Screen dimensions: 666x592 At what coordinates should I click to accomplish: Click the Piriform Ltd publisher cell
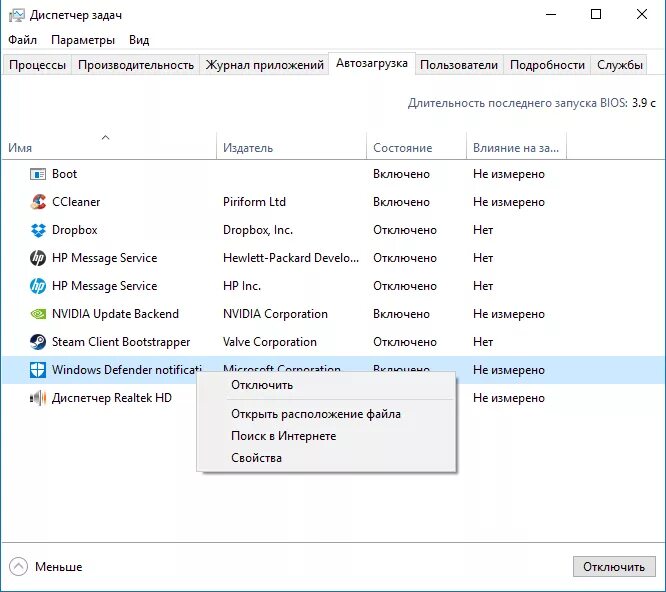[x=254, y=202]
